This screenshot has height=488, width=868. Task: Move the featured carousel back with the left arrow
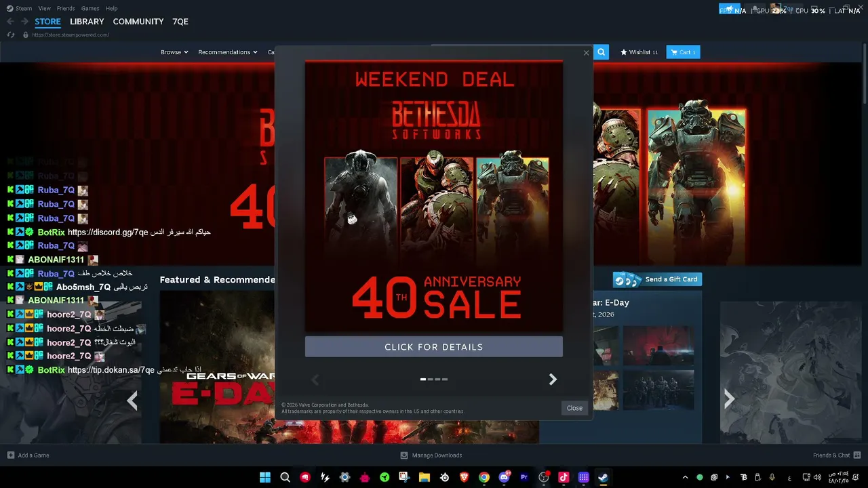[132, 401]
